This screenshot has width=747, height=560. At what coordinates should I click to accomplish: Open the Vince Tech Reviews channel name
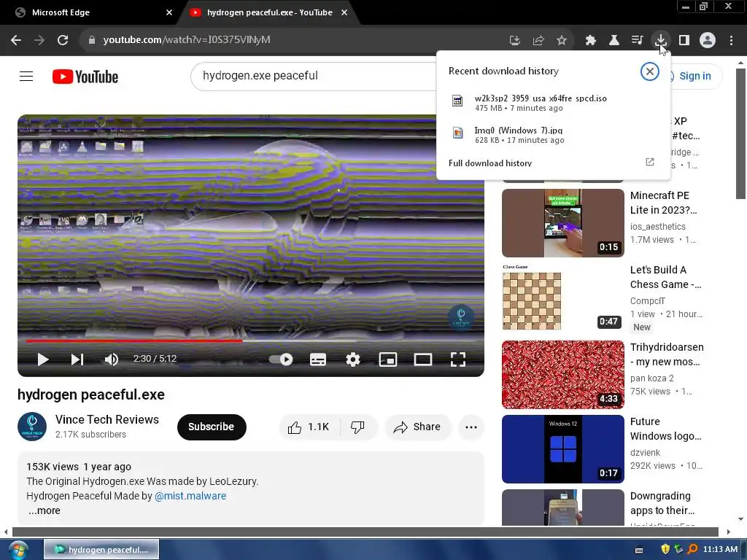coord(107,419)
